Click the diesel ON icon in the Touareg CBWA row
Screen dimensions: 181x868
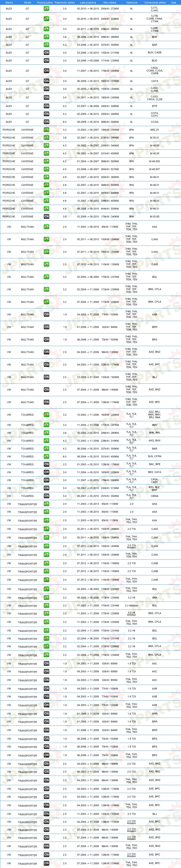(x=46, y=496)
